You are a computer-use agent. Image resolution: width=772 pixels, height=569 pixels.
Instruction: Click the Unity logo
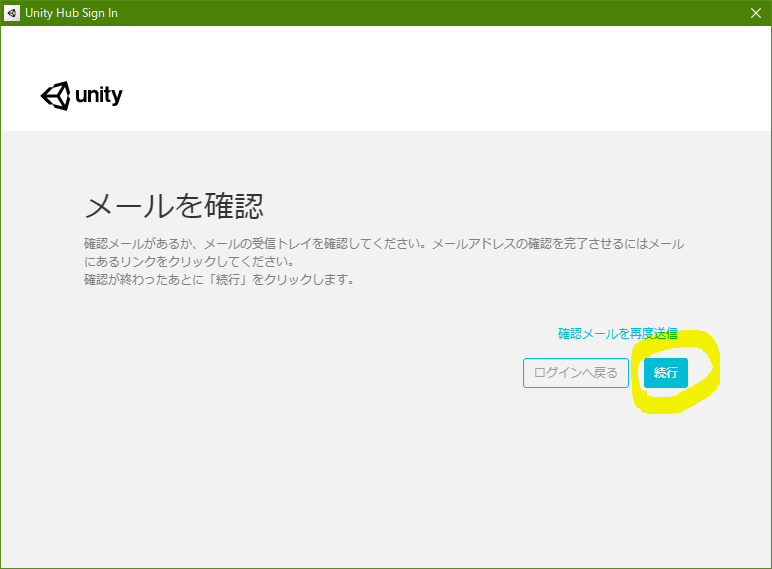point(81,95)
